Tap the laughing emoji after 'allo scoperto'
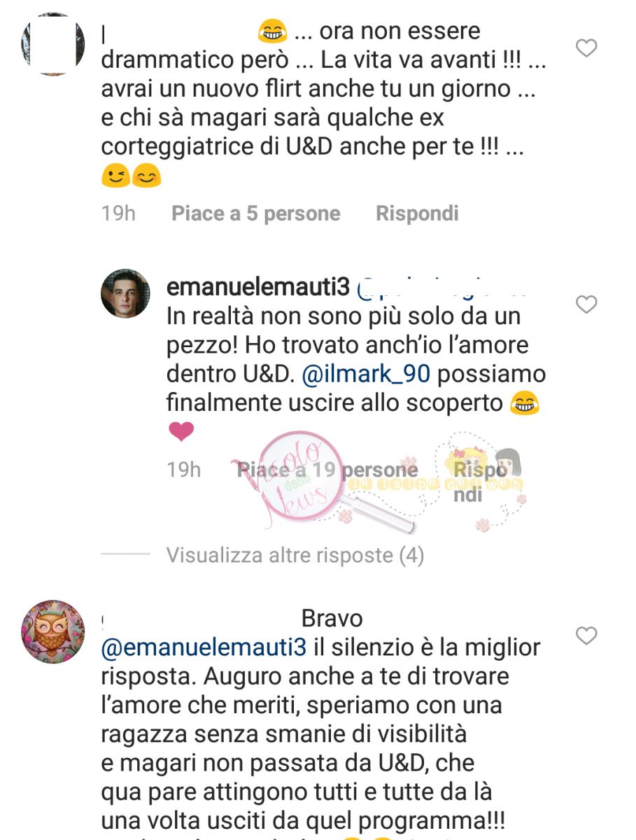Screen dimensions: 636x840 click(x=525, y=404)
